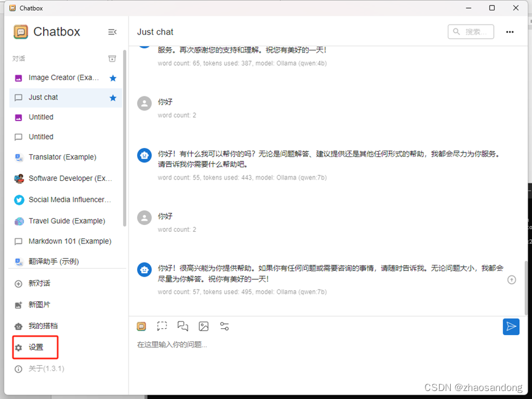Click the developer avatar icon of Software Developer
The height and width of the screenshot is (399, 532).
[x=19, y=178]
